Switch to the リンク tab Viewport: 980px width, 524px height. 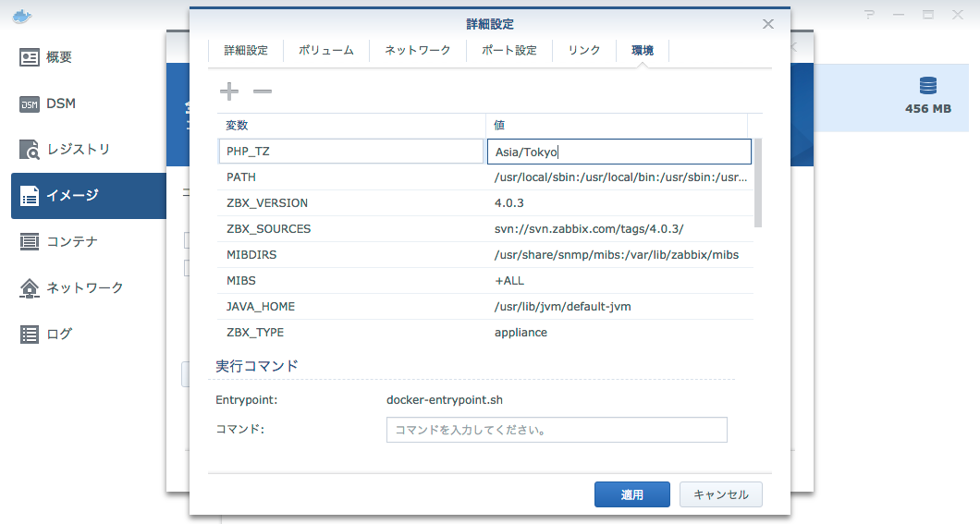[x=584, y=51]
